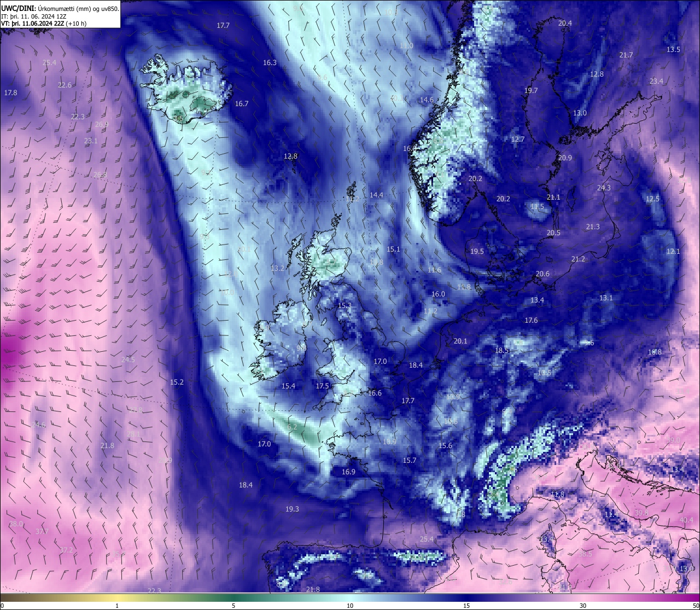This screenshot has width=700, height=610.
Task: Click the map value '19.5' near Denmark
Action: (x=477, y=252)
